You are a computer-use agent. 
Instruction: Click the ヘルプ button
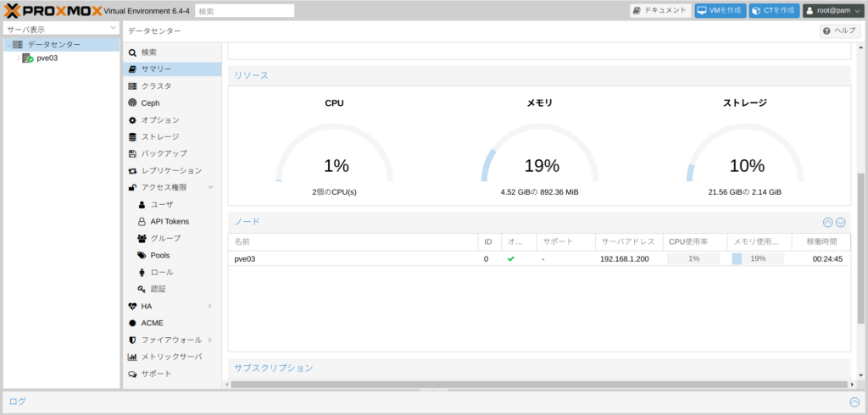[840, 31]
